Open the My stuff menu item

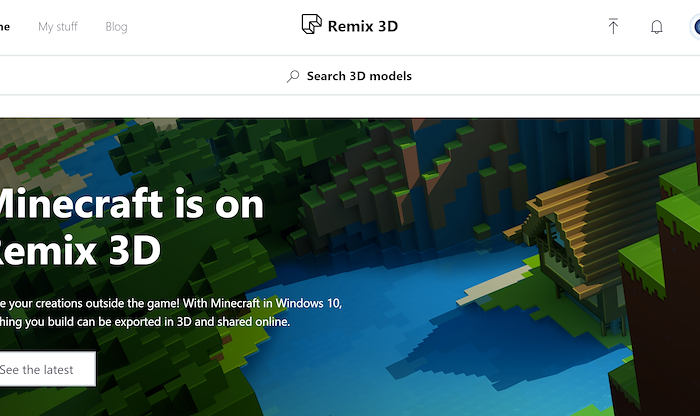[58, 27]
